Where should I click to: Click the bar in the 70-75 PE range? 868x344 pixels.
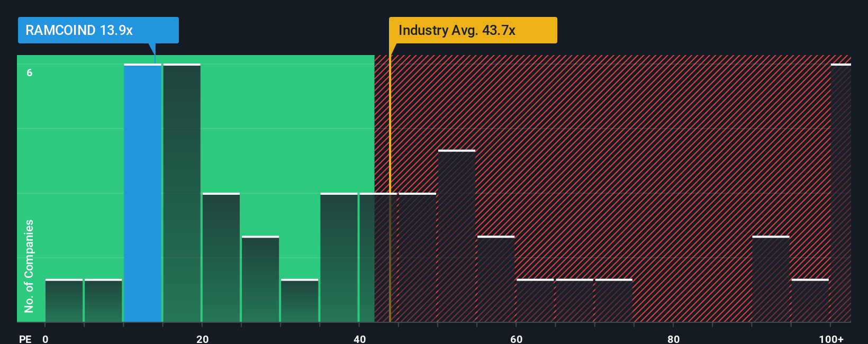pyautogui.click(x=613, y=300)
